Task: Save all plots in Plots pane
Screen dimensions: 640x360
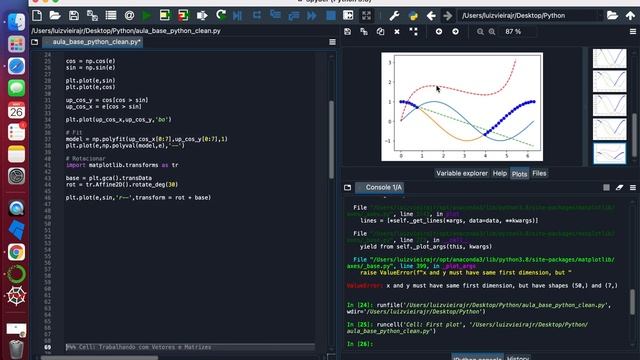Action: pyautogui.click(x=364, y=31)
